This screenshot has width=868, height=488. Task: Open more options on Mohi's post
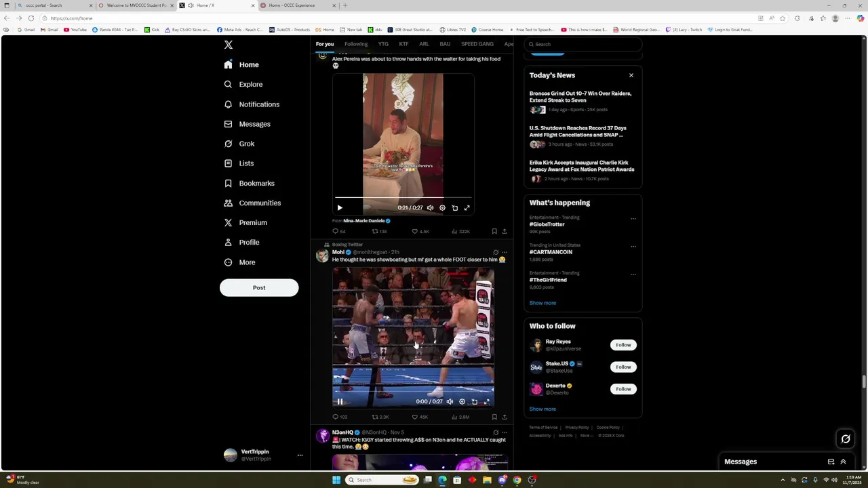[x=504, y=252]
